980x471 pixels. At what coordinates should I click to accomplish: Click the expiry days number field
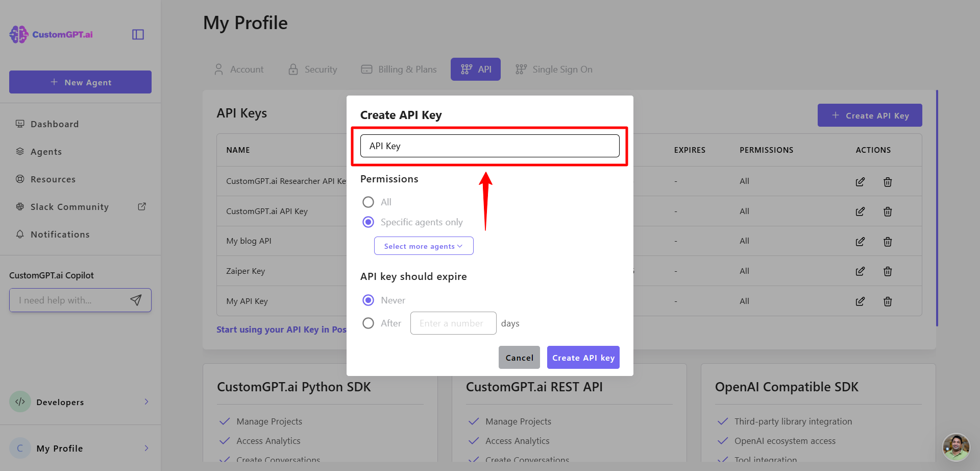click(453, 323)
